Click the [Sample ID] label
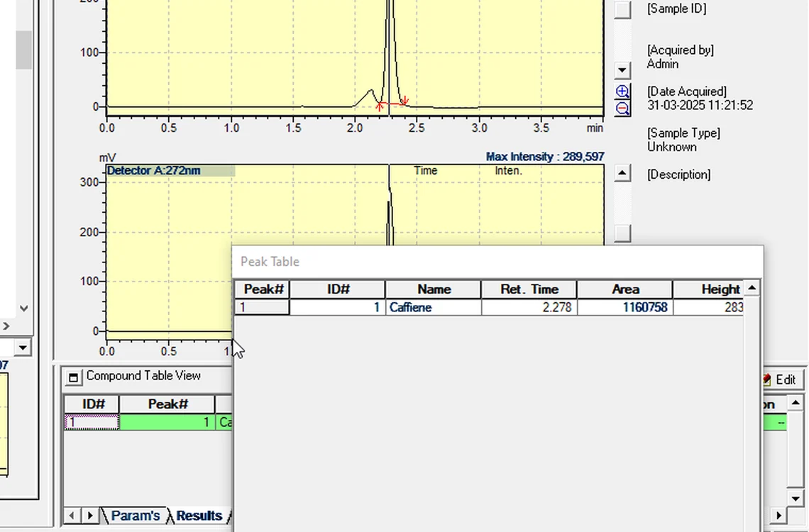Viewport: 809px width, 532px height. point(676,9)
